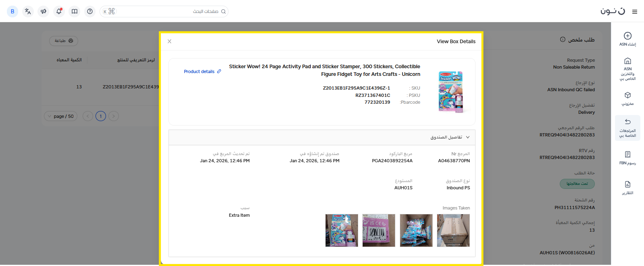Open the language translate icon
The image size is (644, 266).
(x=28, y=11)
